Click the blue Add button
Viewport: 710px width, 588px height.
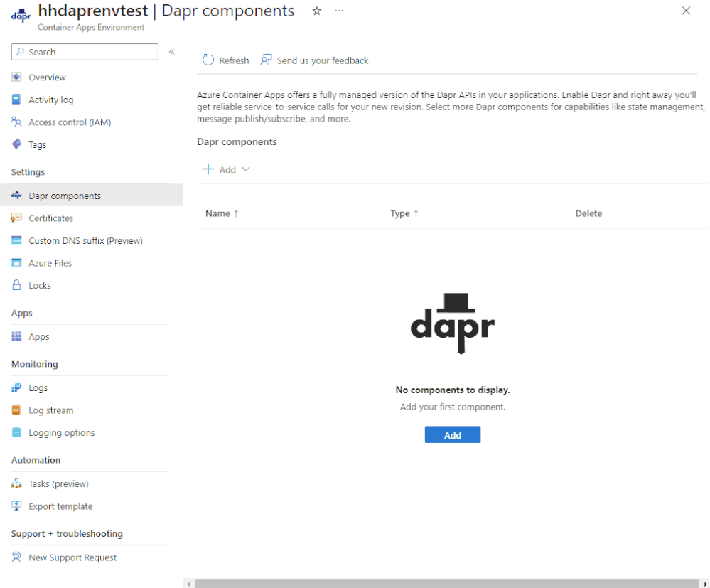452,434
